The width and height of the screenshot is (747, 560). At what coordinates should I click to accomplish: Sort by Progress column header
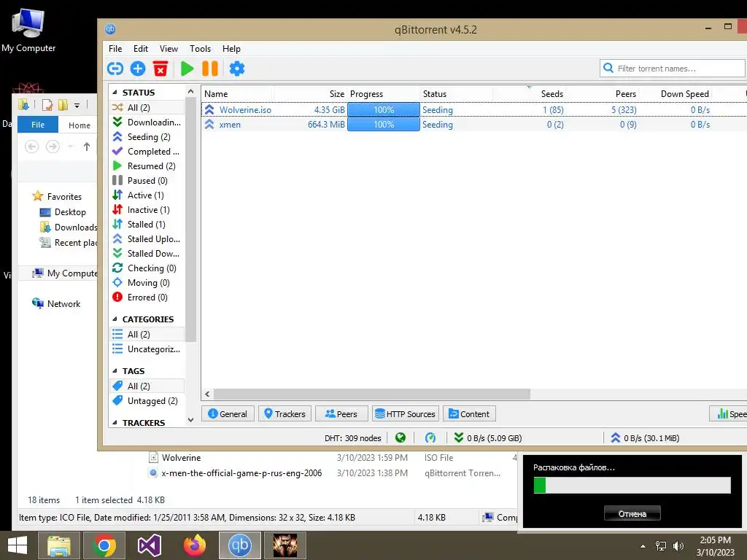point(384,94)
